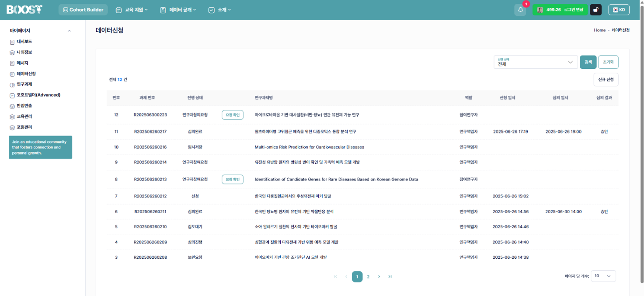Click the 검토대기 status in row 5
Viewport: 644px width, 296px height.
tap(195, 227)
